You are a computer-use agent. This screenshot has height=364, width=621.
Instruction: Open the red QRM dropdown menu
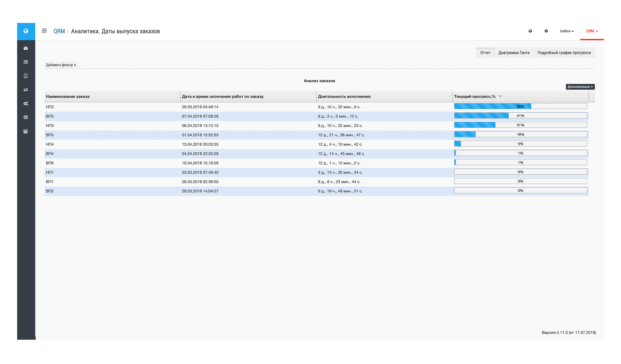(592, 31)
